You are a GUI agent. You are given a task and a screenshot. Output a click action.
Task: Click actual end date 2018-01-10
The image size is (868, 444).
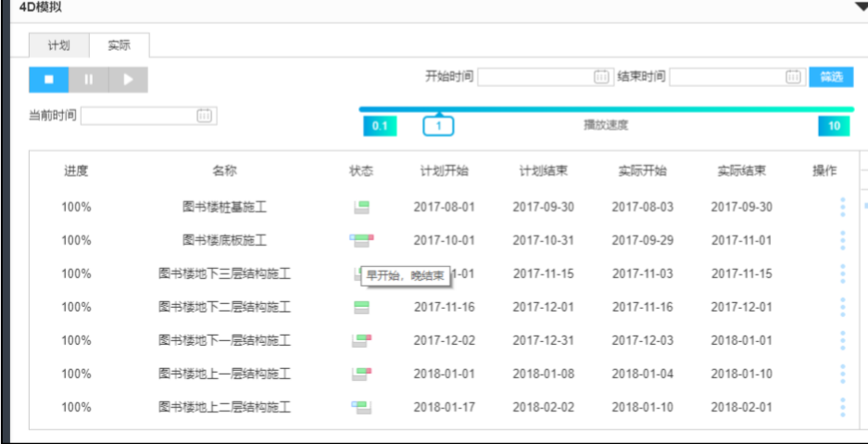tap(742, 374)
